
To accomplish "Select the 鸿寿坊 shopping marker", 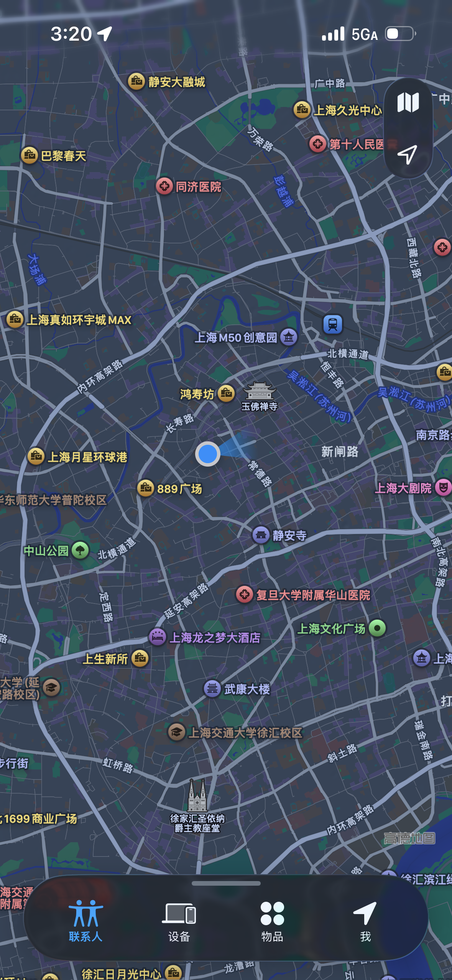I will [x=226, y=393].
